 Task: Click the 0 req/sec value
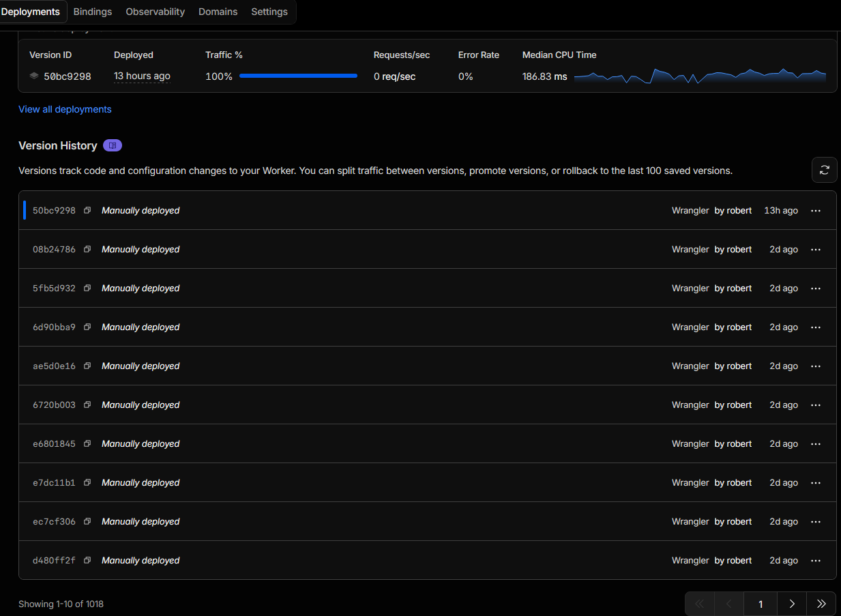pos(394,76)
